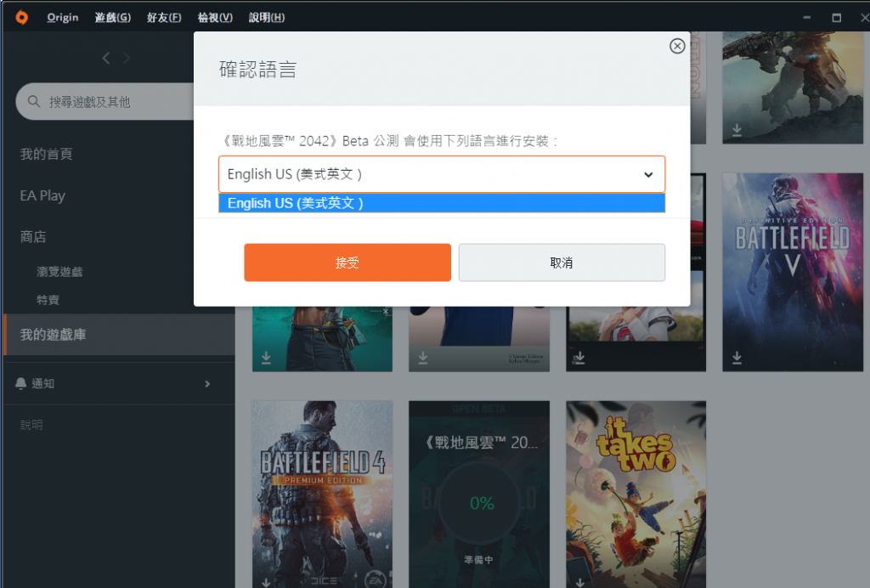Screen dimensions: 870x588
Task: Close the 確認語言 dialog with X
Action: pyautogui.click(x=677, y=46)
